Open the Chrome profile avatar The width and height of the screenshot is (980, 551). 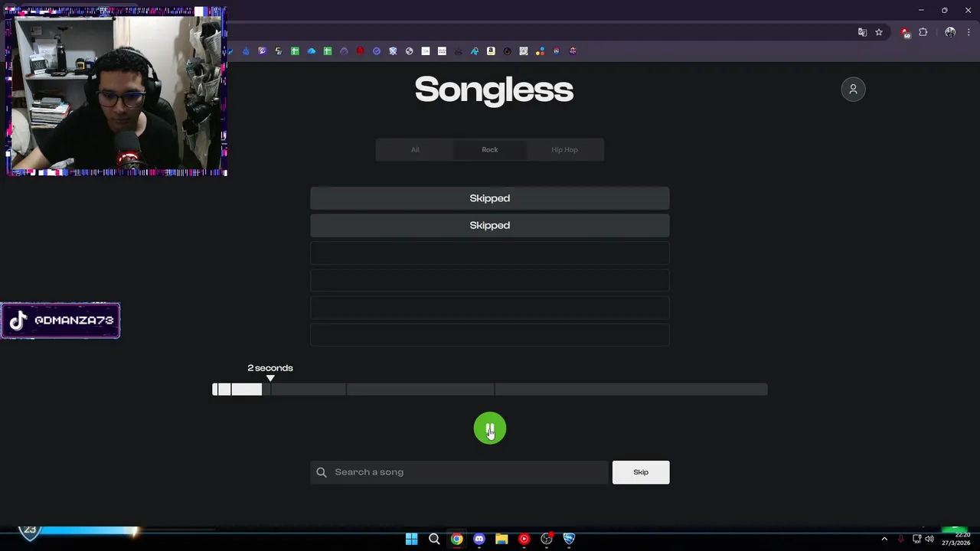coord(950,32)
